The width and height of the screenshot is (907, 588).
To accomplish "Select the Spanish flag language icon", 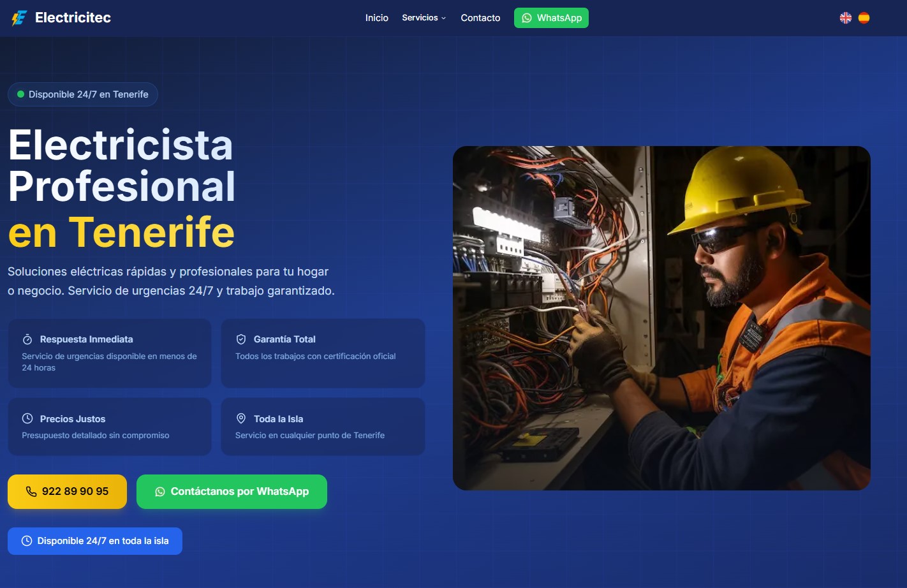I will click(x=864, y=18).
